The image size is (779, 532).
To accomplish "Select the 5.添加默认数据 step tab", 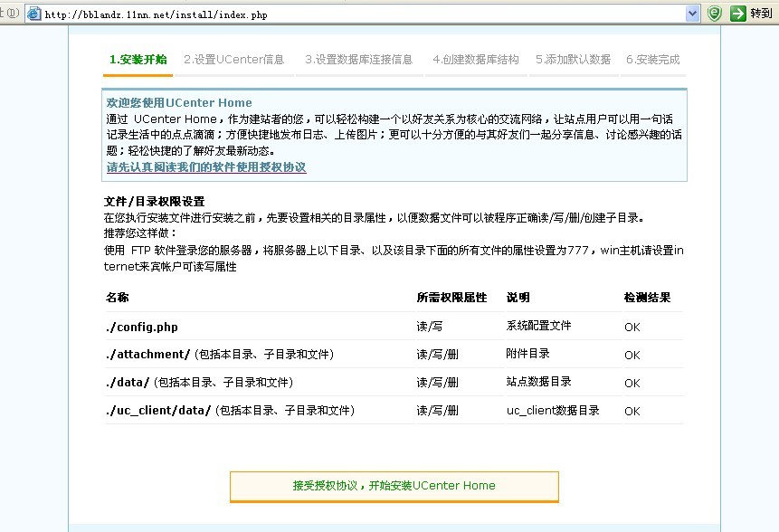I will pyautogui.click(x=573, y=60).
